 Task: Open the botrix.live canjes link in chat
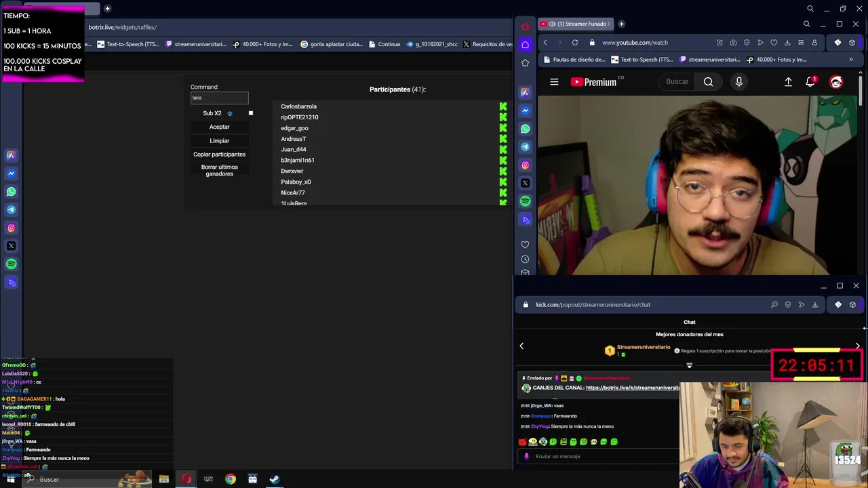632,388
